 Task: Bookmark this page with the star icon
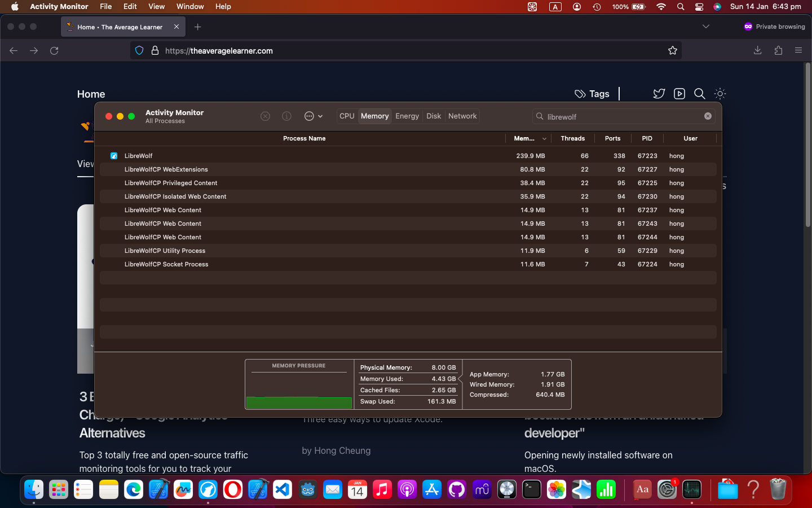(672, 51)
